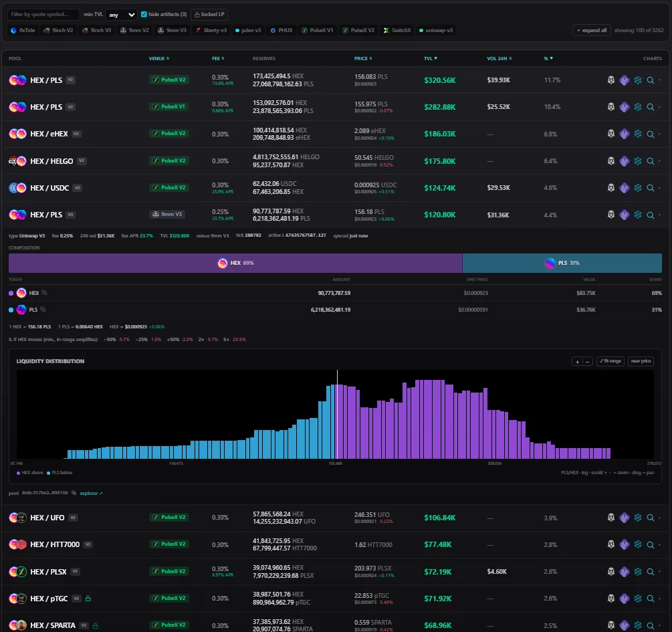Toggle the 0xTide venue filter

23,31
